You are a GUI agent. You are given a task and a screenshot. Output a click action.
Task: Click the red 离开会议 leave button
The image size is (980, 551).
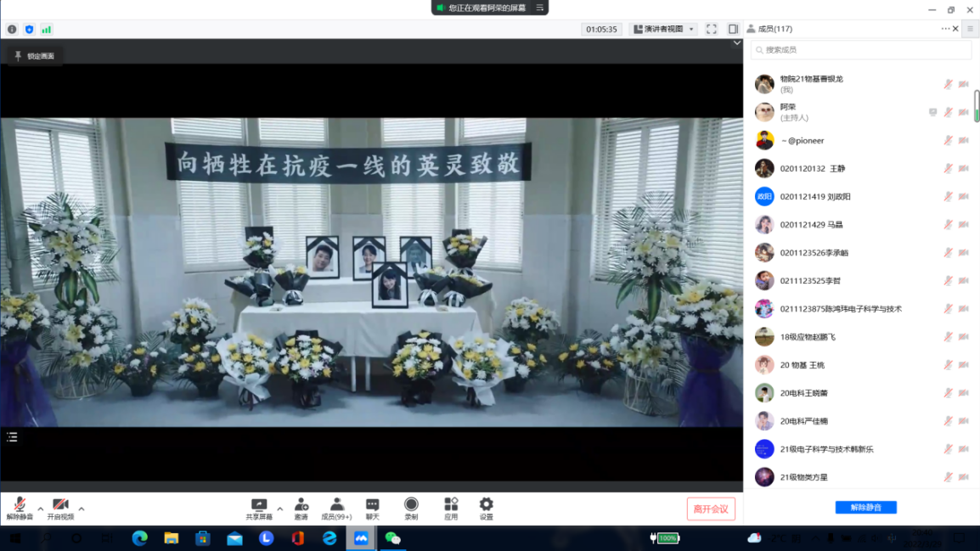[711, 509]
